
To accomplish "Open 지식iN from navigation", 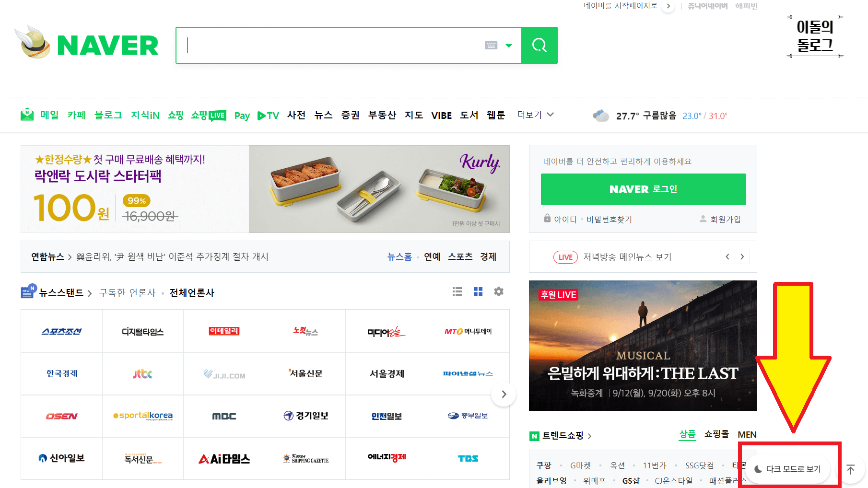I will [145, 115].
